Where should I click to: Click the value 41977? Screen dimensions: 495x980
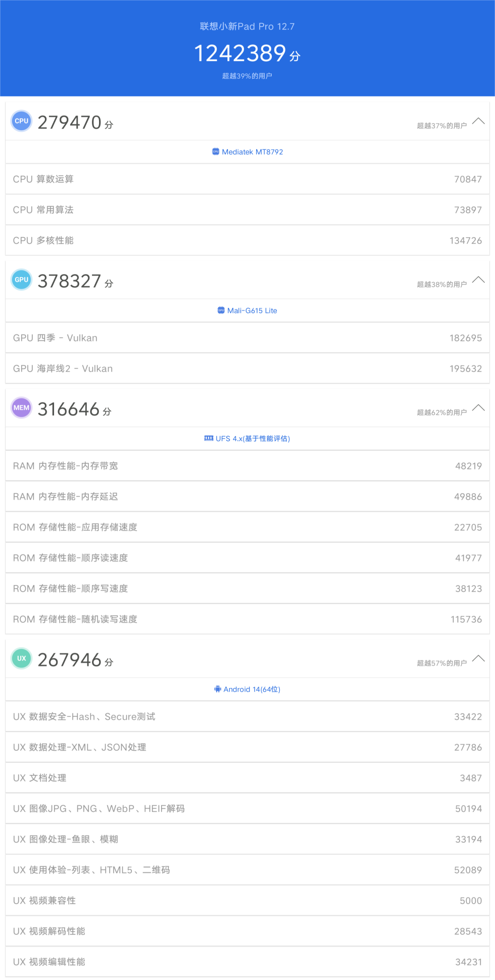469,558
